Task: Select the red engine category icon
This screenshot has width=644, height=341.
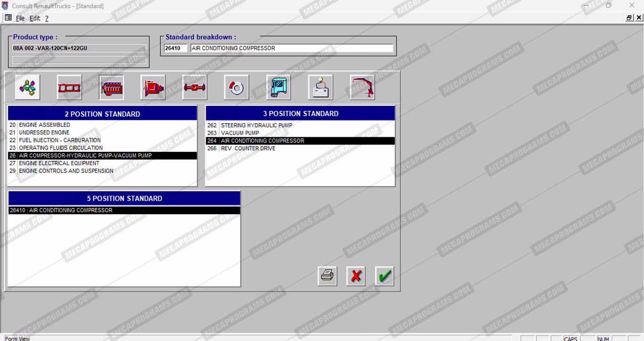Action: click(x=111, y=87)
